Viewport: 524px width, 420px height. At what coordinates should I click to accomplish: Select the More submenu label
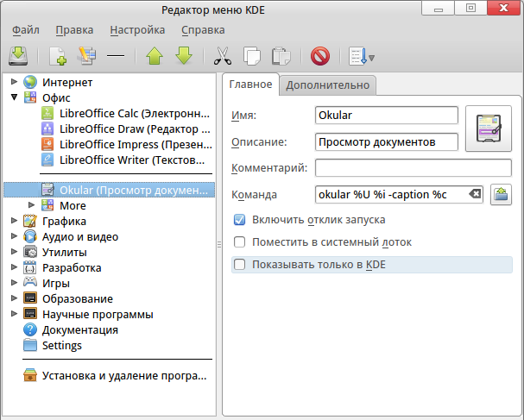(x=73, y=205)
